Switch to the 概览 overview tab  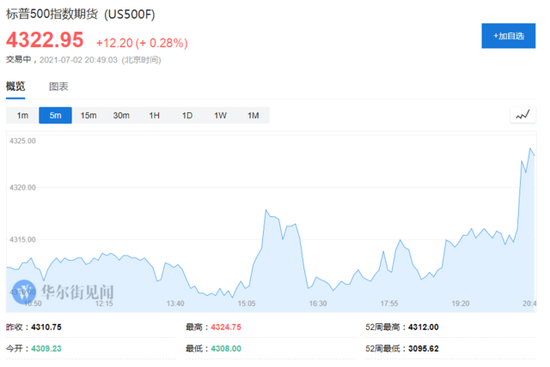click(15, 86)
